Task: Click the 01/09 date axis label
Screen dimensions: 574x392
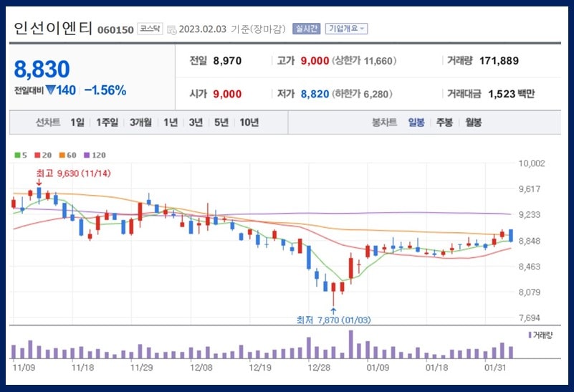Action: tap(378, 367)
